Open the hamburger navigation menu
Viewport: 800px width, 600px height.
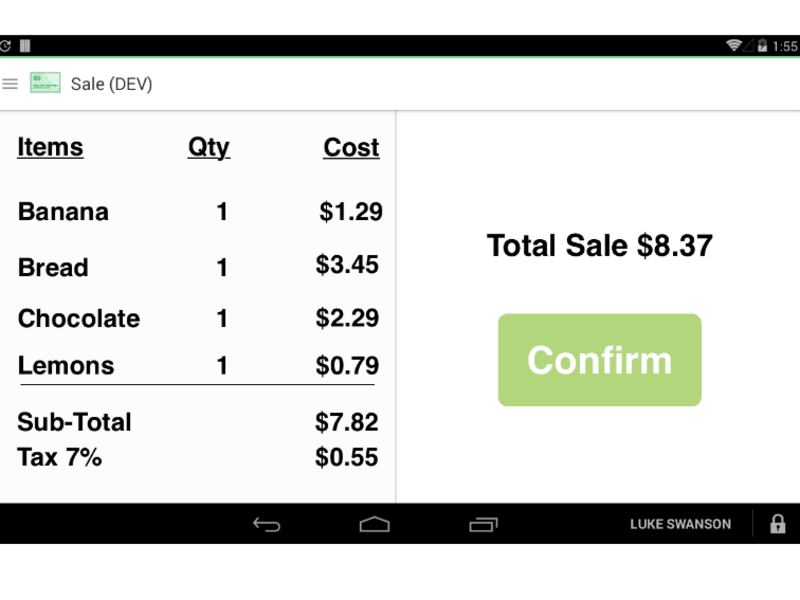pyautogui.click(x=10, y=84)
